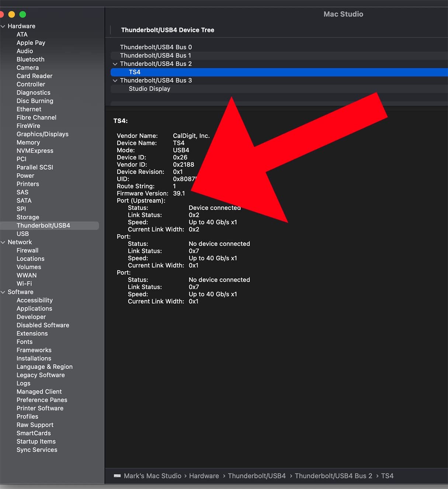Select Language & Region entry
The image size is (448, 489).
coord(45,366)
